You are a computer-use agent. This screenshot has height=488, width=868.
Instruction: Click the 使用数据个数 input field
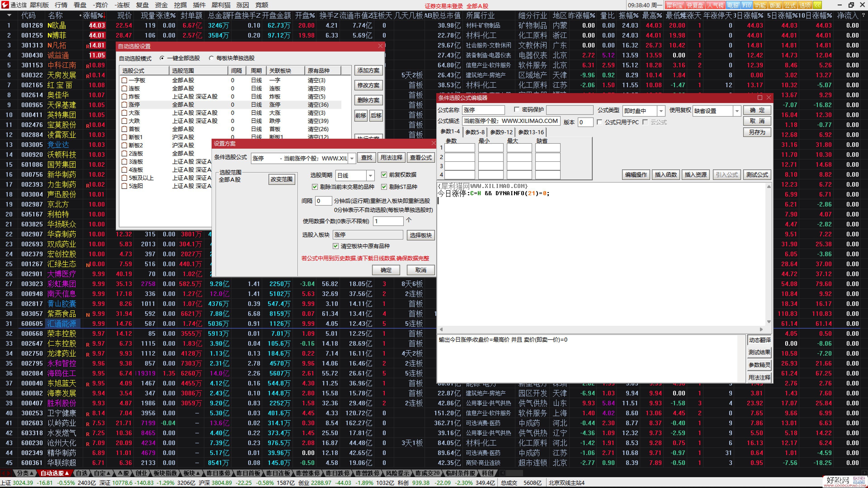(388, 221)
